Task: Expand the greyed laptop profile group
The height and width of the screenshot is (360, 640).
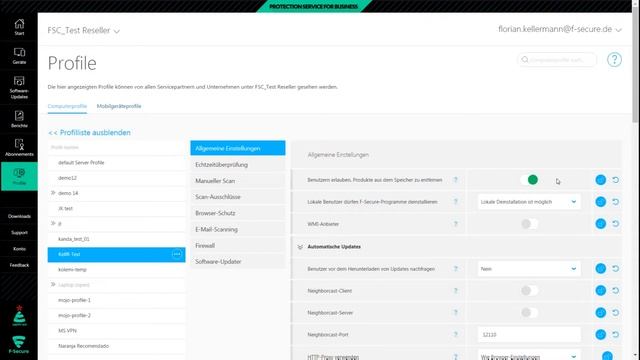Action: [53, 284]
